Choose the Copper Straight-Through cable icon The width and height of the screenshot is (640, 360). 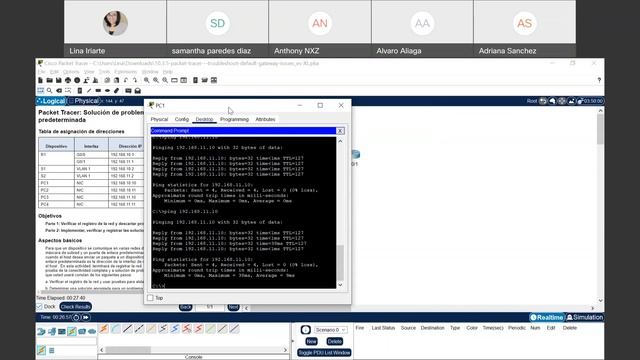[128, 329]
